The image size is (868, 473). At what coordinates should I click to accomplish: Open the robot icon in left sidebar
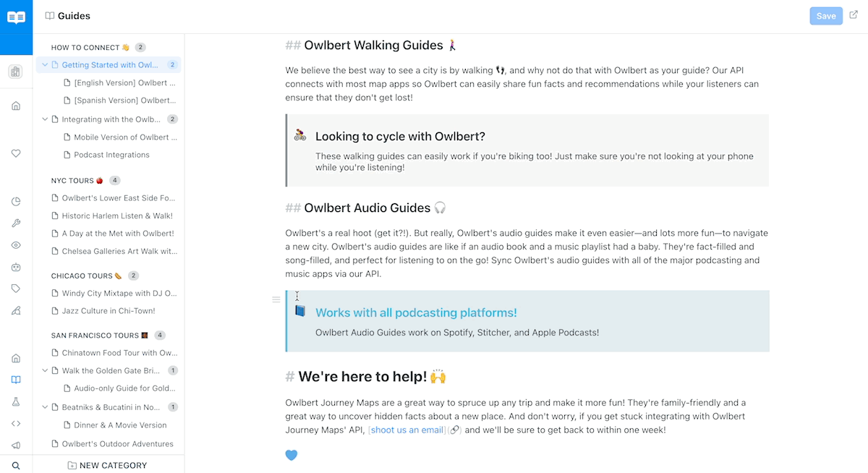click(16, 267)
